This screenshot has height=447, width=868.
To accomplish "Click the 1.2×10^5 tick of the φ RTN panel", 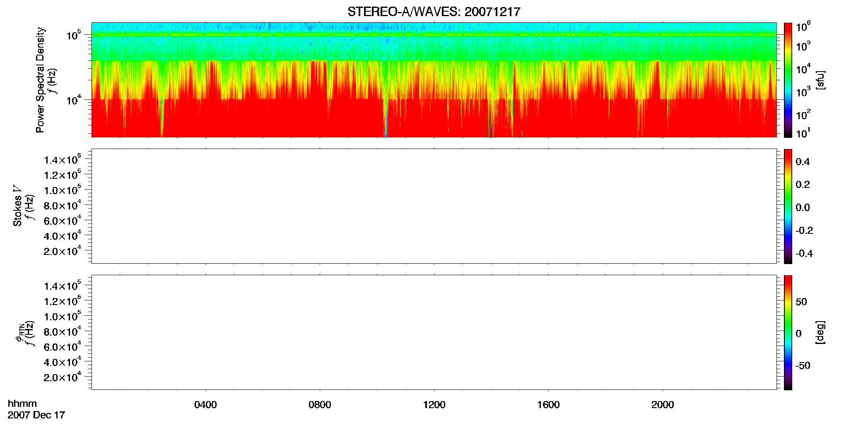I will (x=62, y=301).
